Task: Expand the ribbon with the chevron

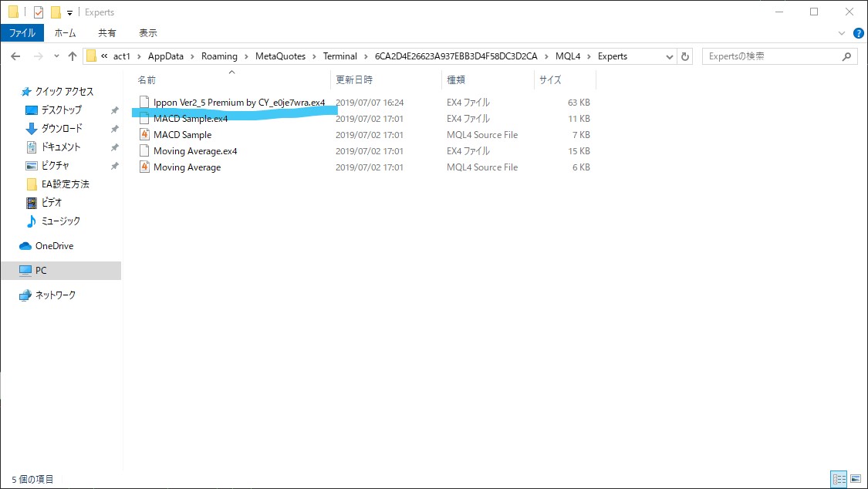Action: 842,33
